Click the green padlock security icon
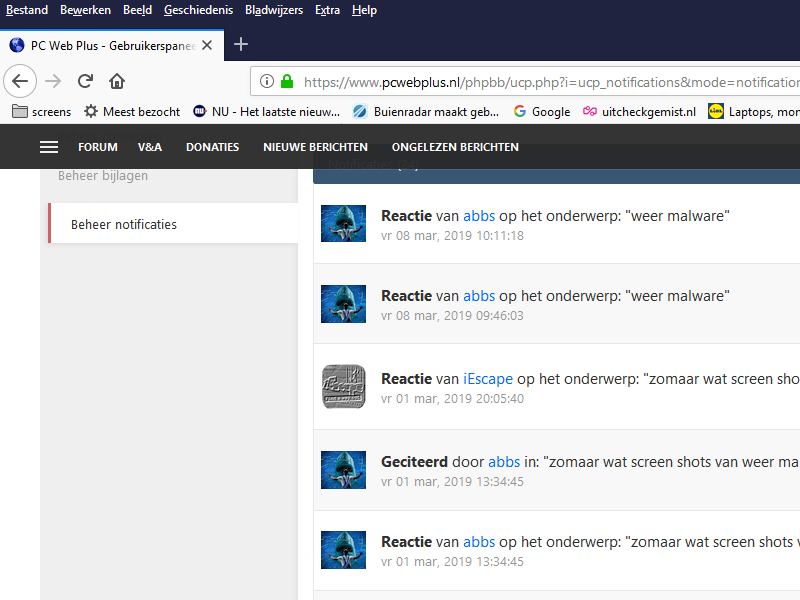Image resolution: width=800 pixels, height=600 pixels. pyautogui.click(x=287, y=81)
